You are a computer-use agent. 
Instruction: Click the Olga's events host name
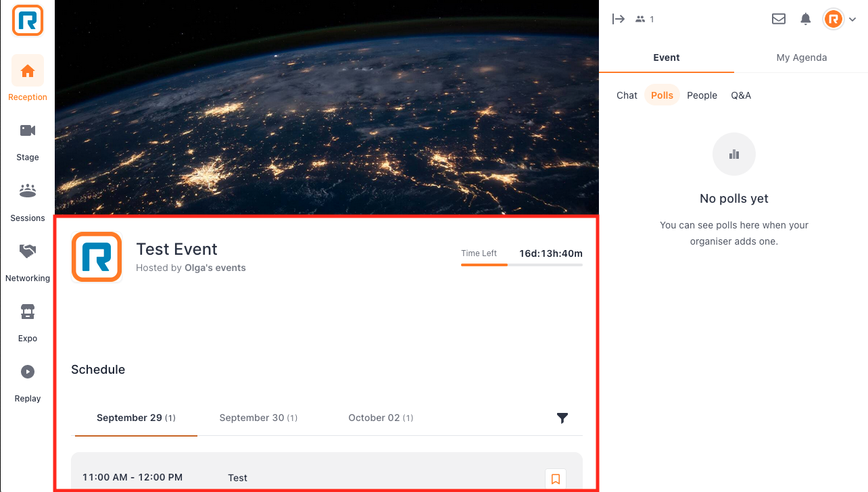coord(215,268)
